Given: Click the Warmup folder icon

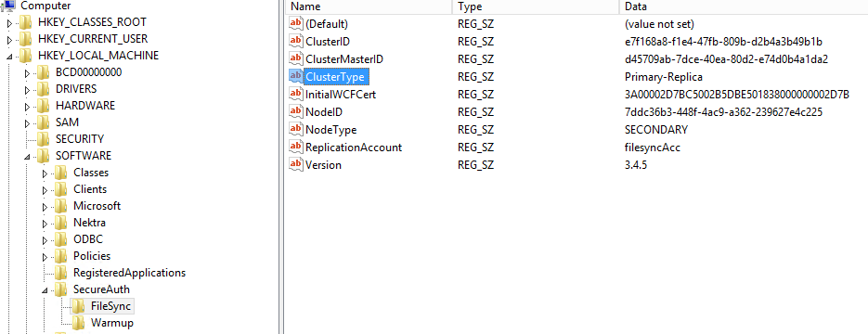Looking at the screenshot, I should [79, 323].
